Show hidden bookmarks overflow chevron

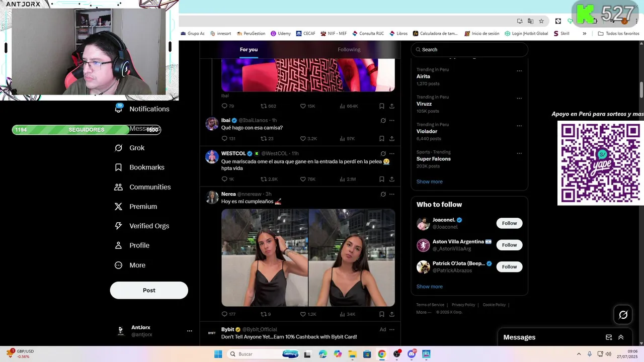[x=584, y=34]
